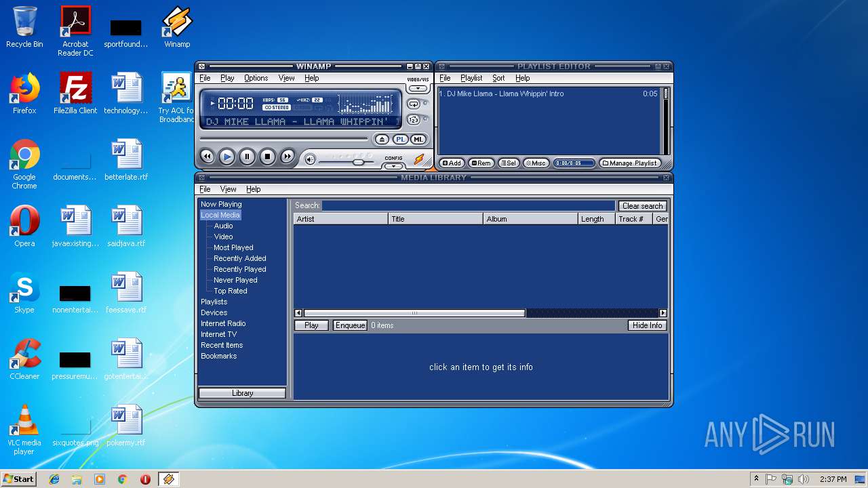The width and height of the screenshot is (868, 488).
Task: Open the Winamp View menu
Action: pos(286,78)
